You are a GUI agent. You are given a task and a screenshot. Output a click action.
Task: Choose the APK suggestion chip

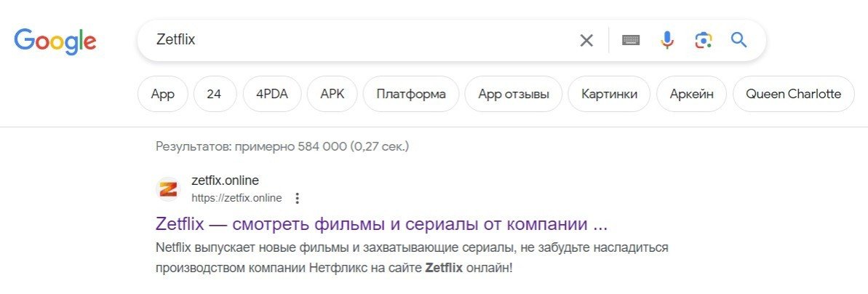333,94
